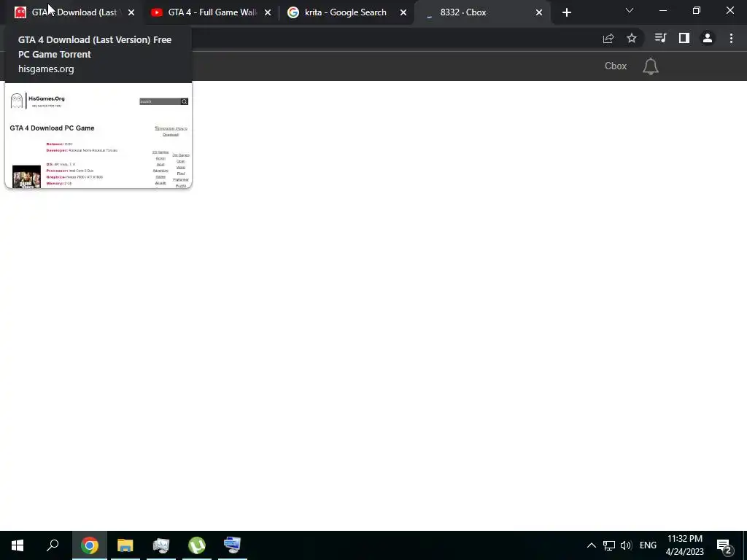Click the GTA 4 tab preview thumbnail
The height and width of the screenshot is (560, 747).
[x=98, y=136]
